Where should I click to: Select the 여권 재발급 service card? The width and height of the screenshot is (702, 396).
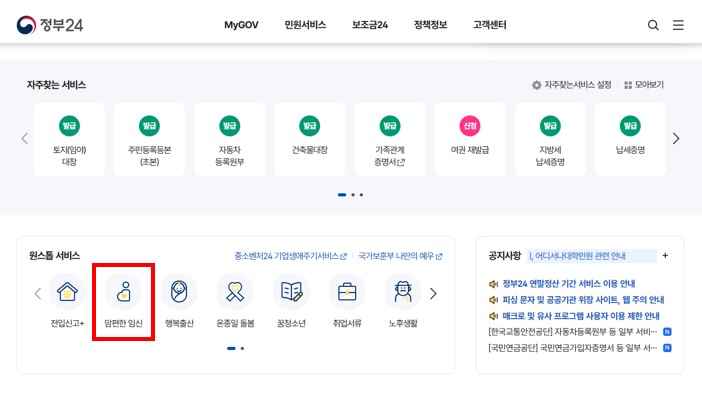(470, 139)
